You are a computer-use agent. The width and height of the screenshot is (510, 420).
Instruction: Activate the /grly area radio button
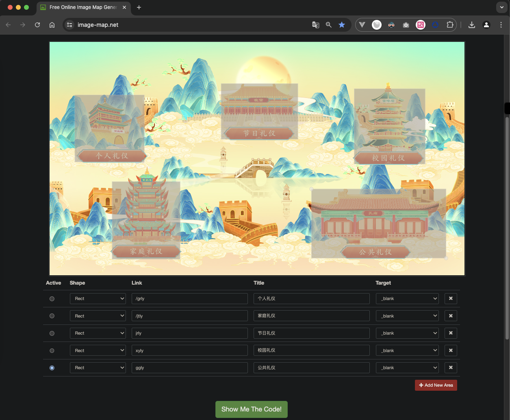(52, 298)
